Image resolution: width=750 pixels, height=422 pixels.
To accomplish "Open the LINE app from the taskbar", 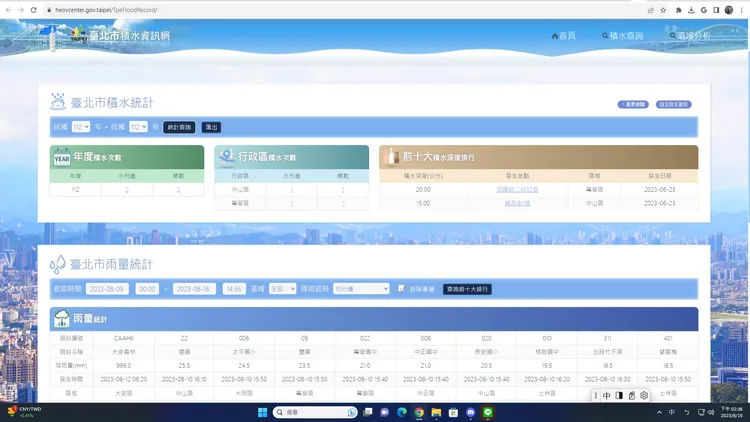I will coord(488,412).
